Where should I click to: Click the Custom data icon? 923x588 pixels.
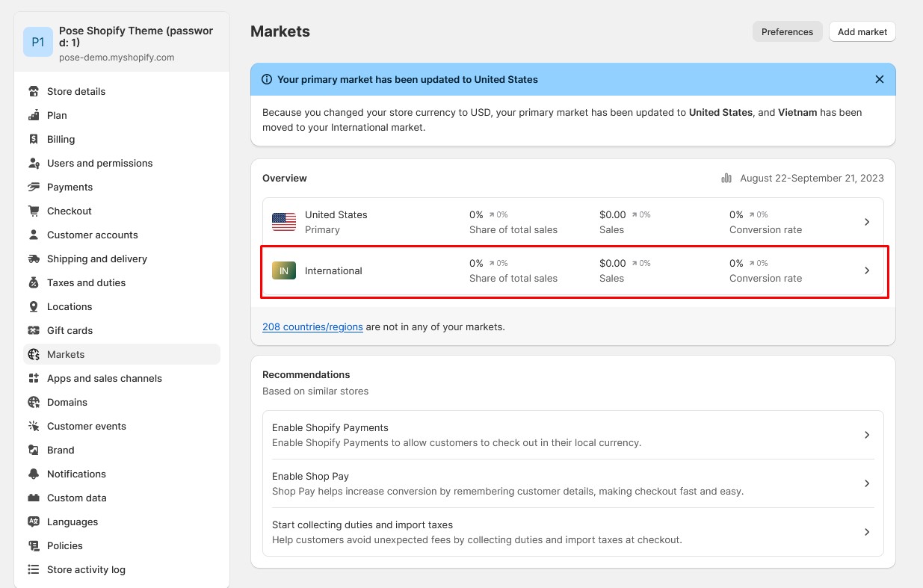(x=34, y=498)
